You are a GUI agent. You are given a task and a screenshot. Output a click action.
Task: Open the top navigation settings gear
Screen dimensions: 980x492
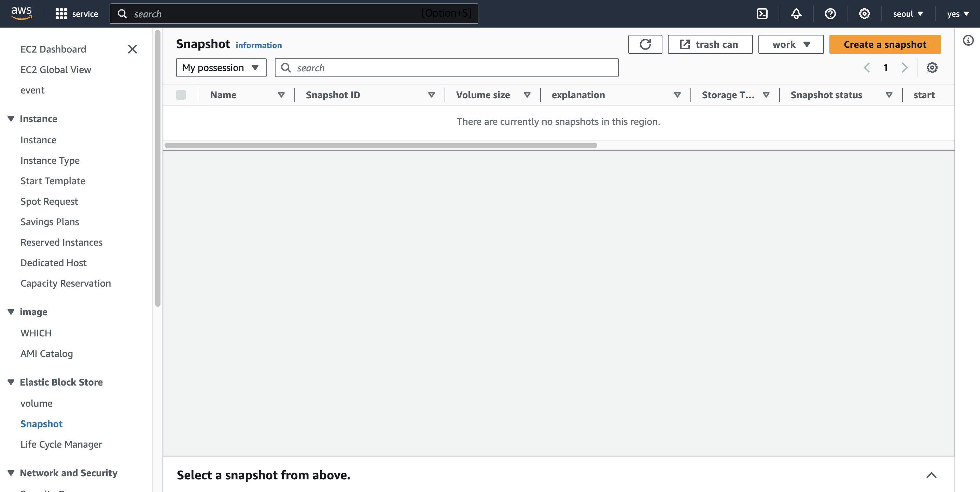(x=864, y=14)
